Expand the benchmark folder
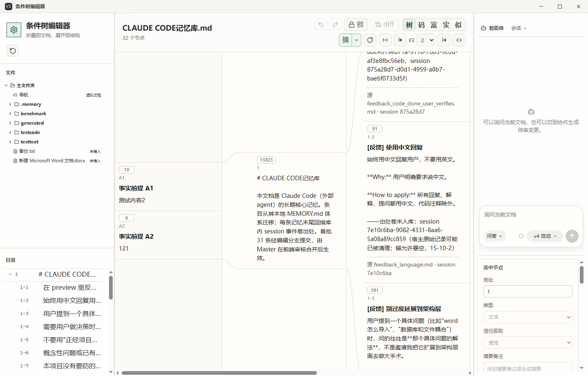 tap(10, 114)
